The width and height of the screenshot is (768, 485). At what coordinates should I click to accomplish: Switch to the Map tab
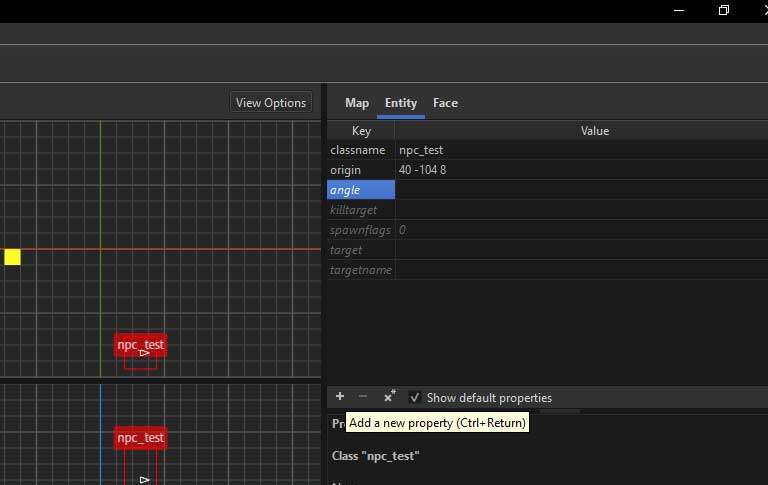[357, 103]
